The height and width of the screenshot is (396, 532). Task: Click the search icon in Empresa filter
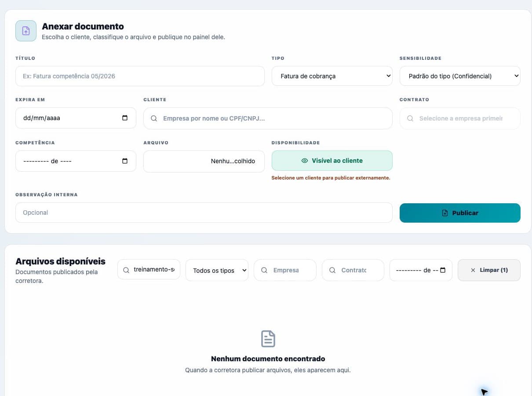(264, 270)
